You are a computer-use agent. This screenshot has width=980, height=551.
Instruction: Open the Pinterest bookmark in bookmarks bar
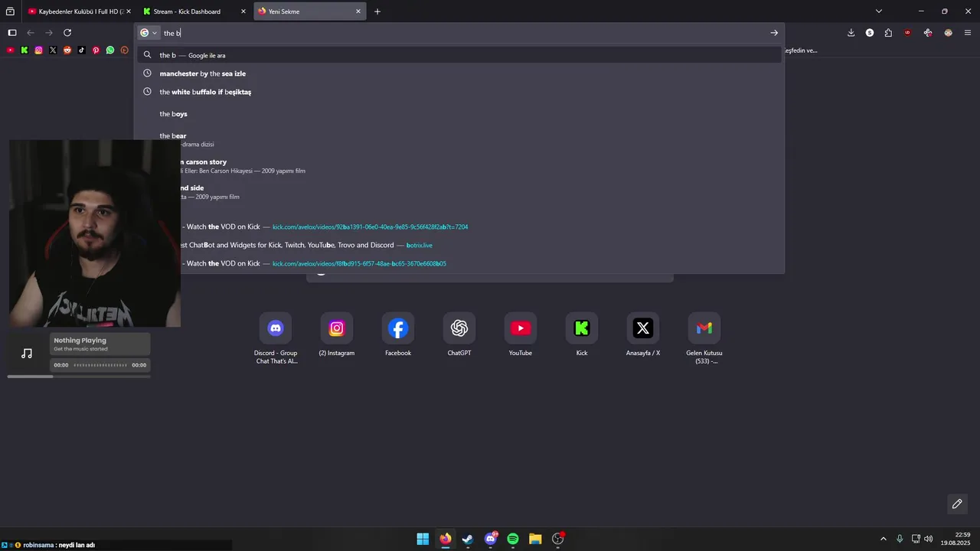[96, 51]
